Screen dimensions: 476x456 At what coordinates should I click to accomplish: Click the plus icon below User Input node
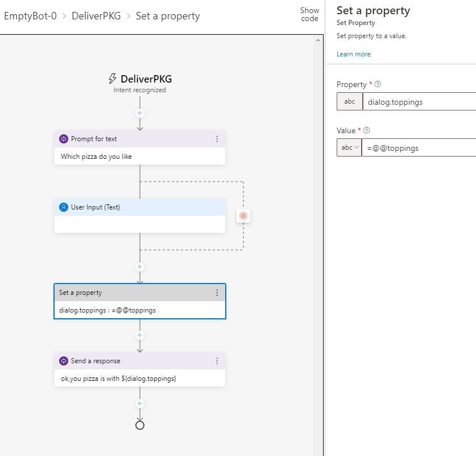(x=139, y=266)
